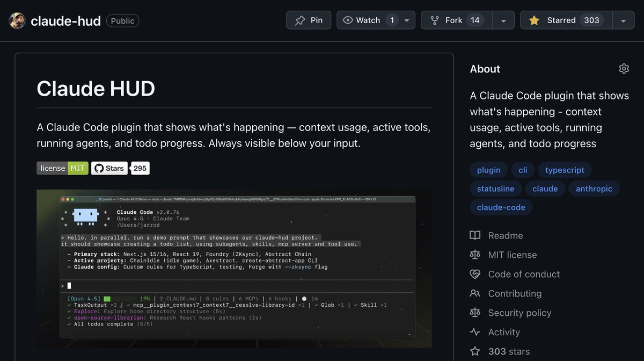Click the MIT license scale icon
The width and height of the screenshot is (644, 361).
[x=475, y=255]
